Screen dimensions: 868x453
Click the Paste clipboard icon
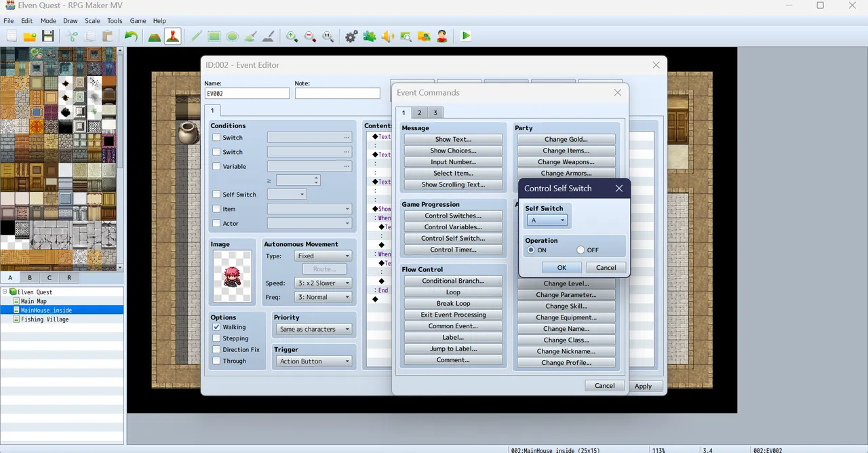(x=108, y=37)
